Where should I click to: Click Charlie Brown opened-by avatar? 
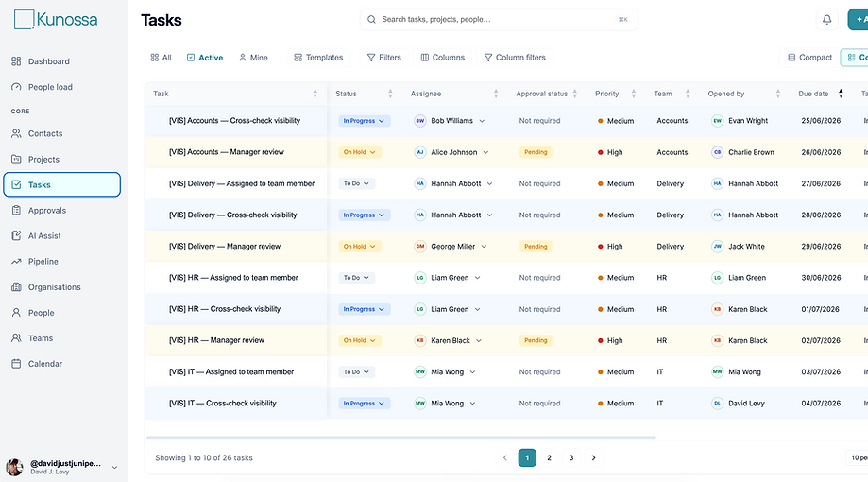point(718,152)
